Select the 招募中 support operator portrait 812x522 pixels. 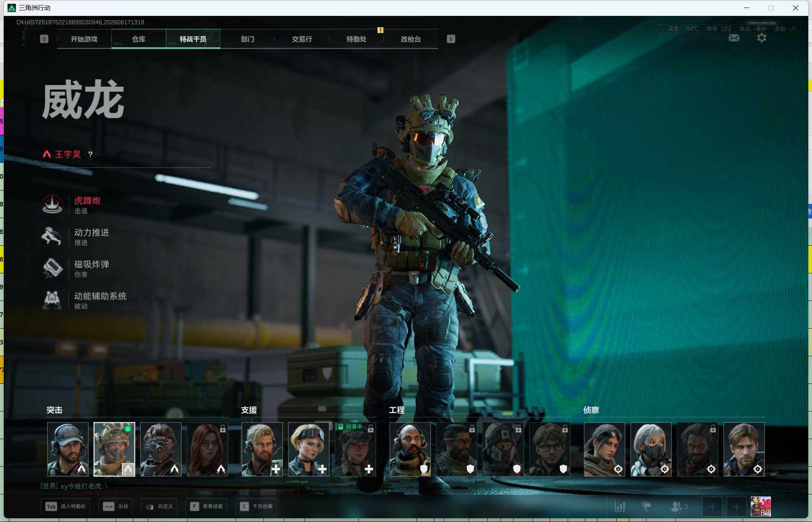355,449
